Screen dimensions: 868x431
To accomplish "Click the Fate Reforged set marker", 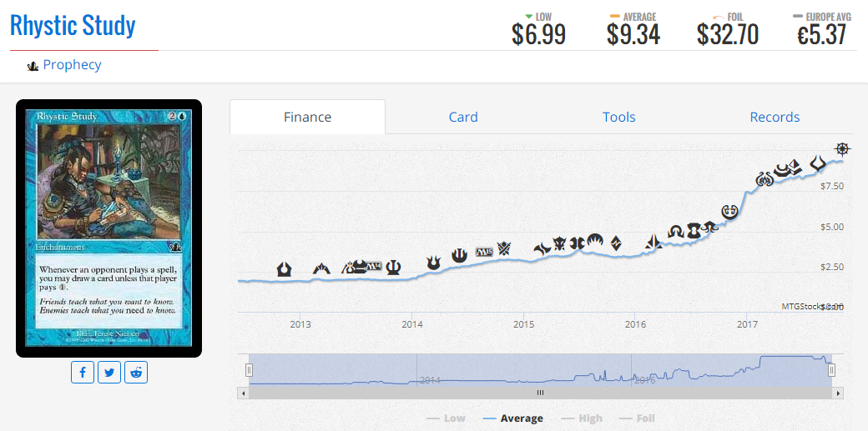I will point(542,248).
